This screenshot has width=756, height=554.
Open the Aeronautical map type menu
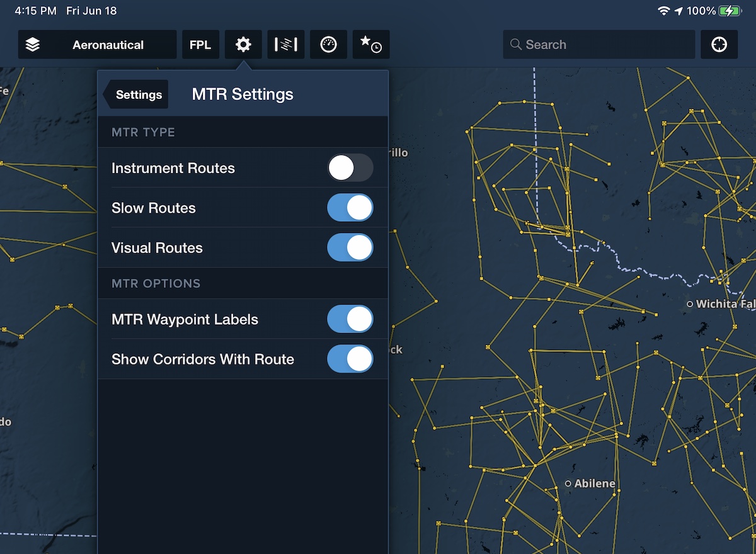point(108,44)
